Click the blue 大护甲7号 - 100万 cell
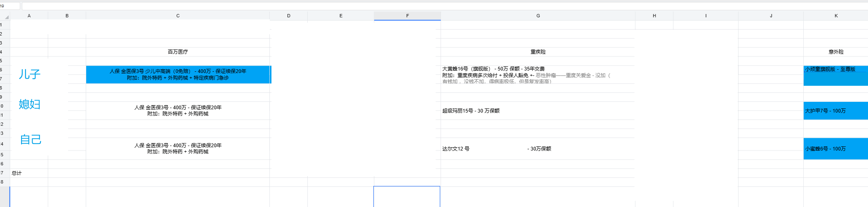 (836, 111)
